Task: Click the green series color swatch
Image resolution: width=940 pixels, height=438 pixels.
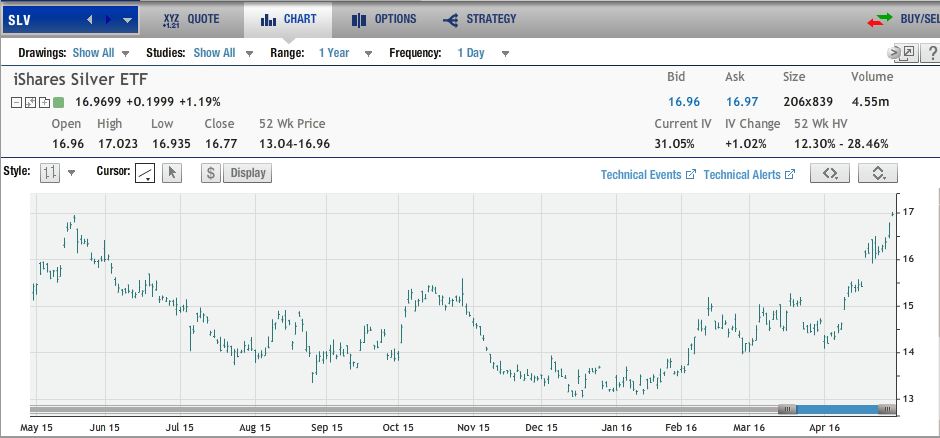Action: click(58, 102)
